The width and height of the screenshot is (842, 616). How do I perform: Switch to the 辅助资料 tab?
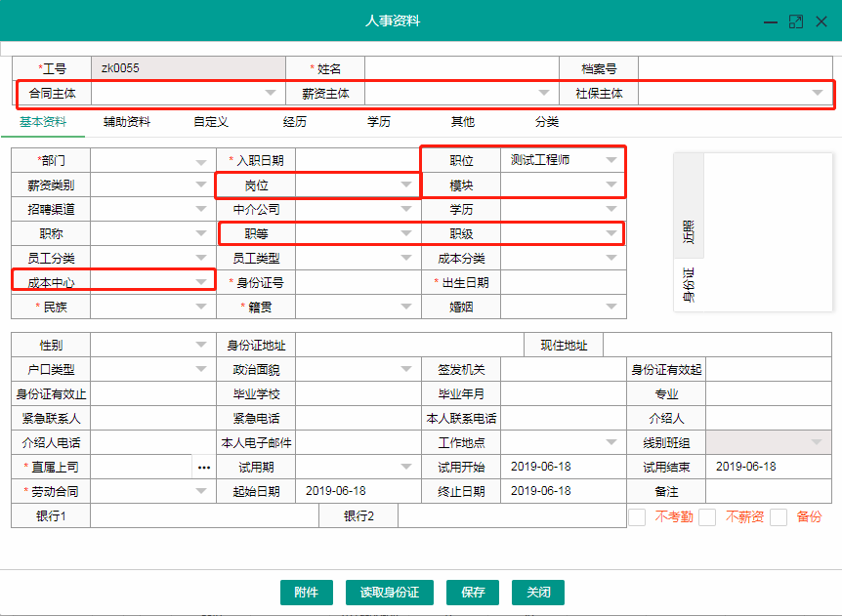tap(127, 122)
